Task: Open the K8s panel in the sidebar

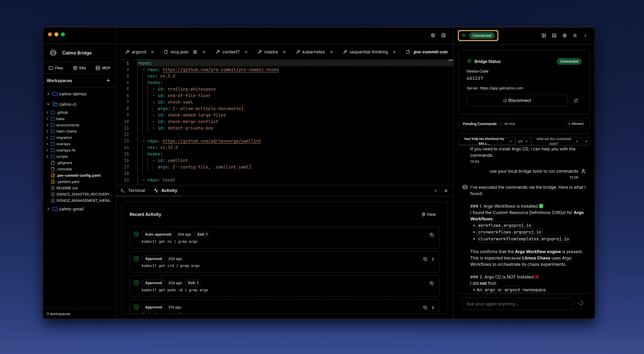Action: point(79,68)
